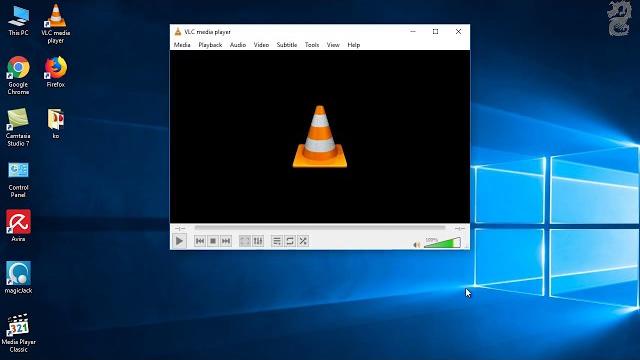This screenshot has height=360, width=640.
Task: Toggle loop mode in VLC
Action: click(x=290, y=241)
